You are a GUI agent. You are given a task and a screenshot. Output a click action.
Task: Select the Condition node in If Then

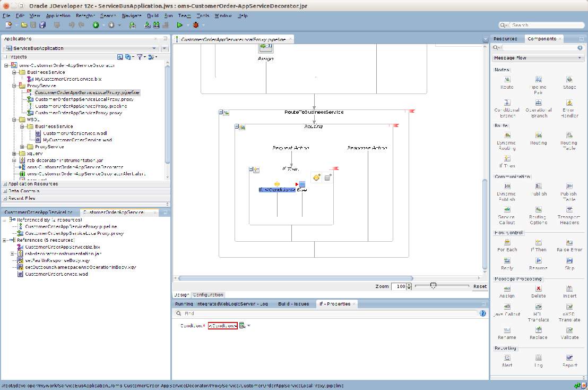pyautogui.click(x=277, y=186)
